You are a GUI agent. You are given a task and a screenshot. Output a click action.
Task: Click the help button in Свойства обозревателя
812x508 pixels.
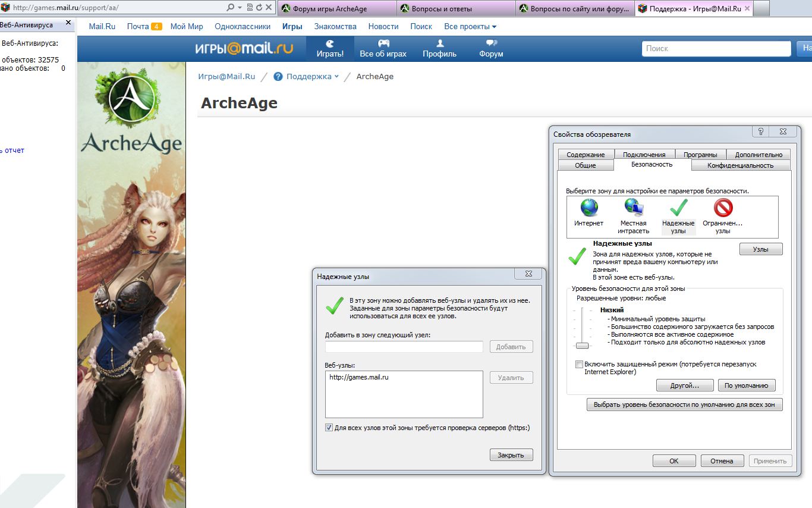[760, 131]
